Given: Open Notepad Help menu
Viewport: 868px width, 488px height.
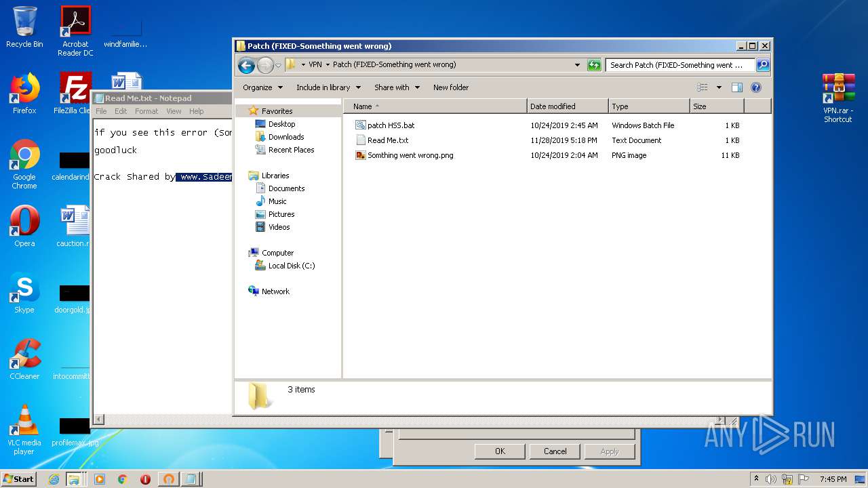Looking at the screenshot, I should [197, 111].
